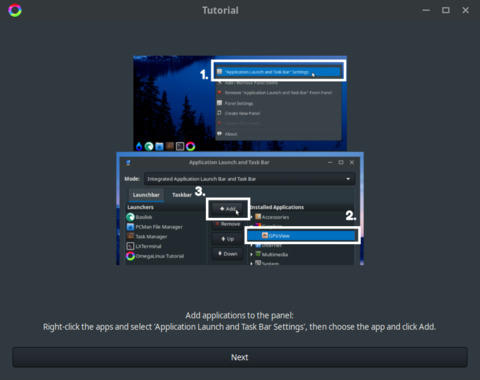The width and height of the screenshot is (480, 380).
Task: Click the OmegaLinux logo in the title bar
Action: [15, 10]
